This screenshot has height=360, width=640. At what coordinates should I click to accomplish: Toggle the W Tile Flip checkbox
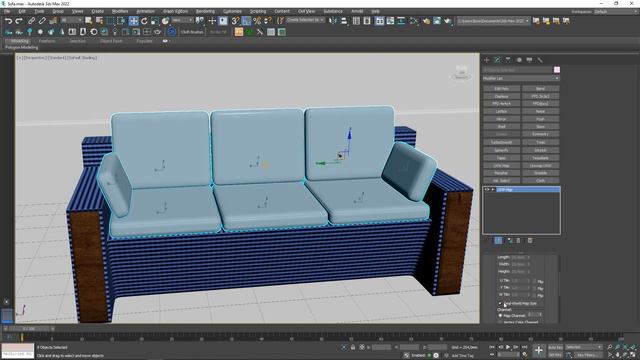pos(535,295)
